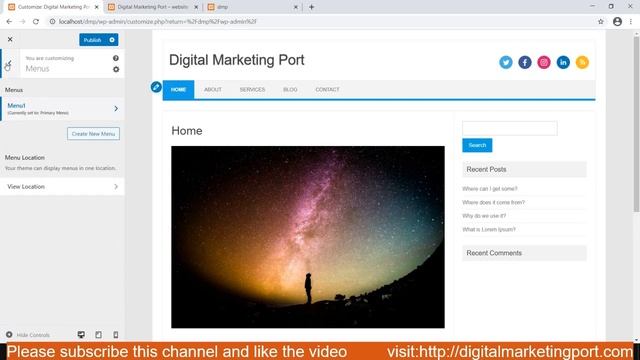This screenshot has width=640, height=360.
Task: Click the Menu Location heading
Action: click(25, 158)
